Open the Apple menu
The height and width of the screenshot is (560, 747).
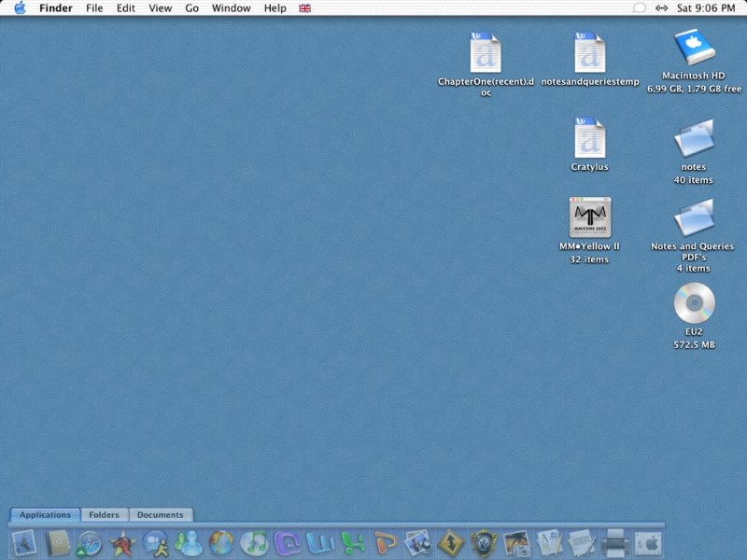20,8
